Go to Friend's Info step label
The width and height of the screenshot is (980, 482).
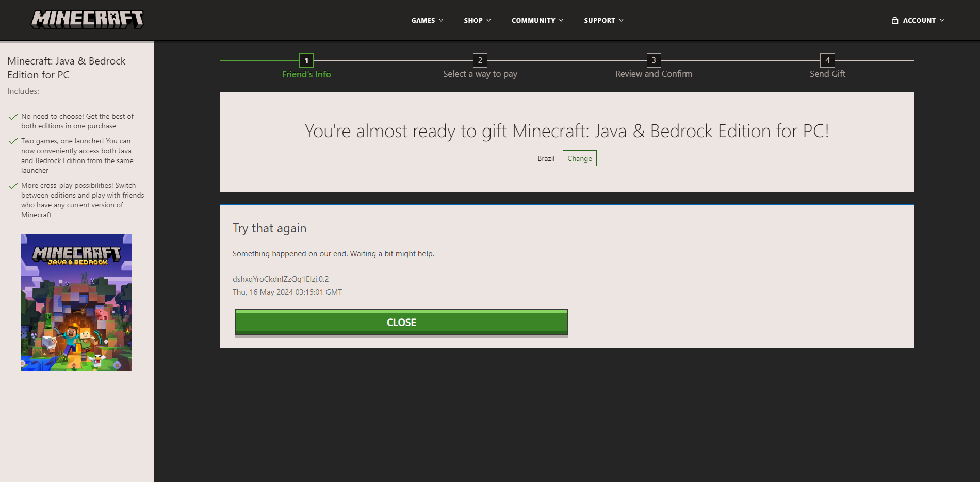(306, 74)
